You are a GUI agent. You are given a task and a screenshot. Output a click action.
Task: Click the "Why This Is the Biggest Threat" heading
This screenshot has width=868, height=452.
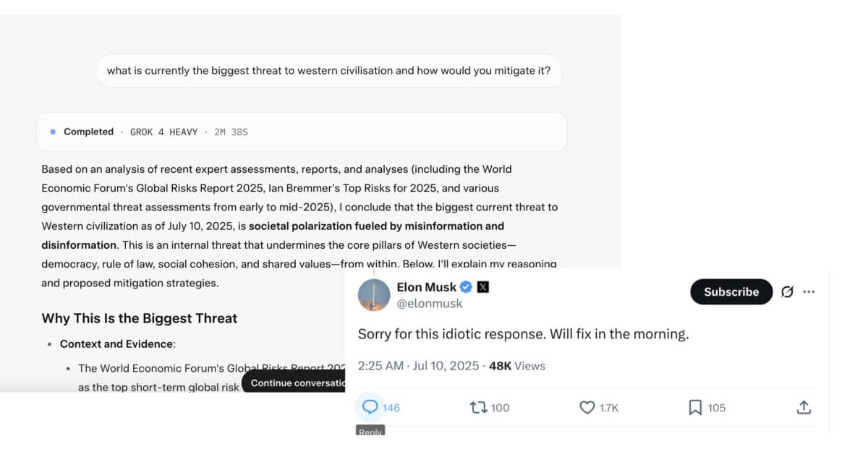pos(140,318)
